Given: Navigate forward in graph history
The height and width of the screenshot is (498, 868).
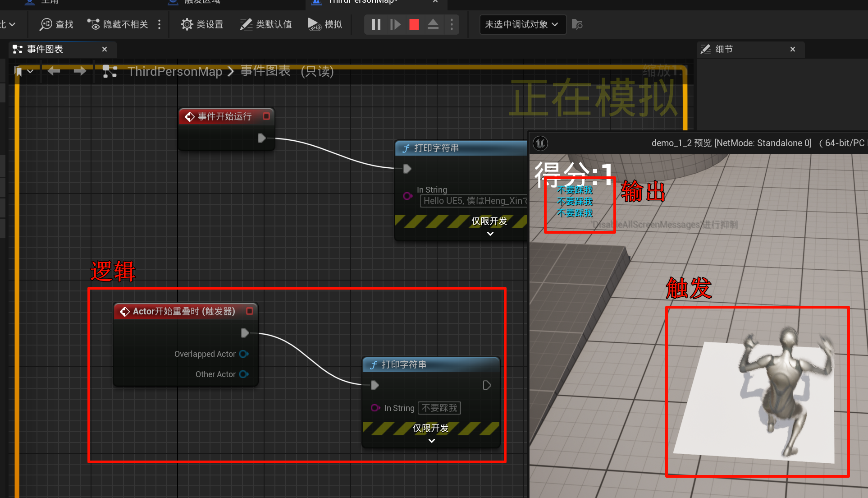Looking at the screenshot, I should pyautogui.click(x=80, y=71).
